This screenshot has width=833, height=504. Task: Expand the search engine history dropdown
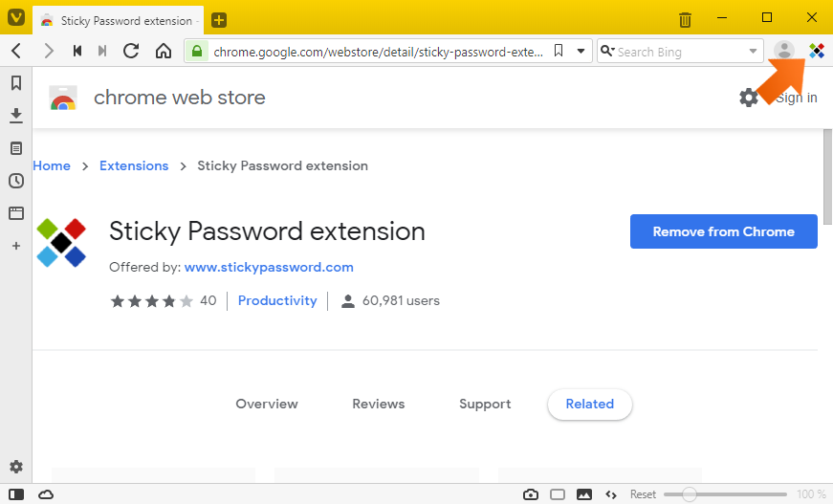pyautogui.click(x=753, y=52)
